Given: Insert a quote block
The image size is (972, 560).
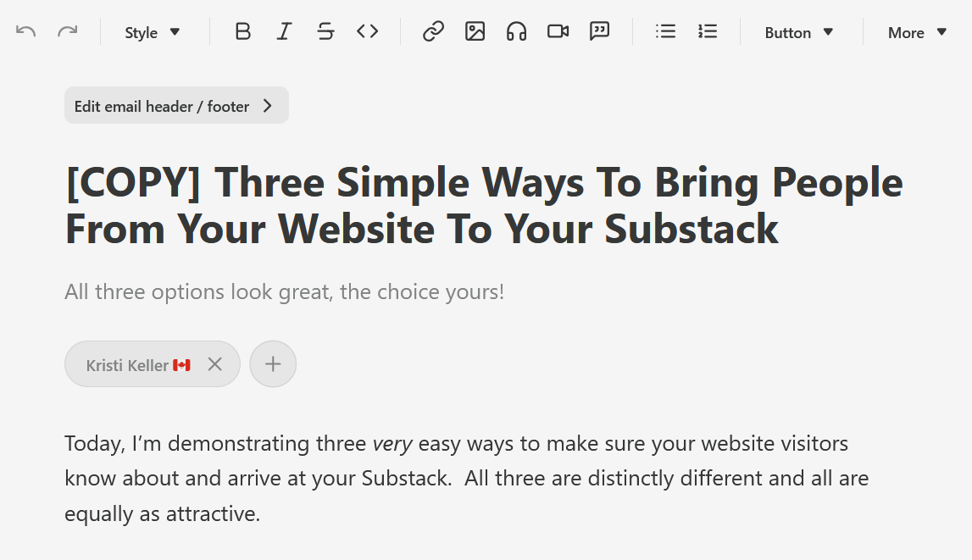Looking at the screenshot, I should pyautogui.click(x=599, y=31).
